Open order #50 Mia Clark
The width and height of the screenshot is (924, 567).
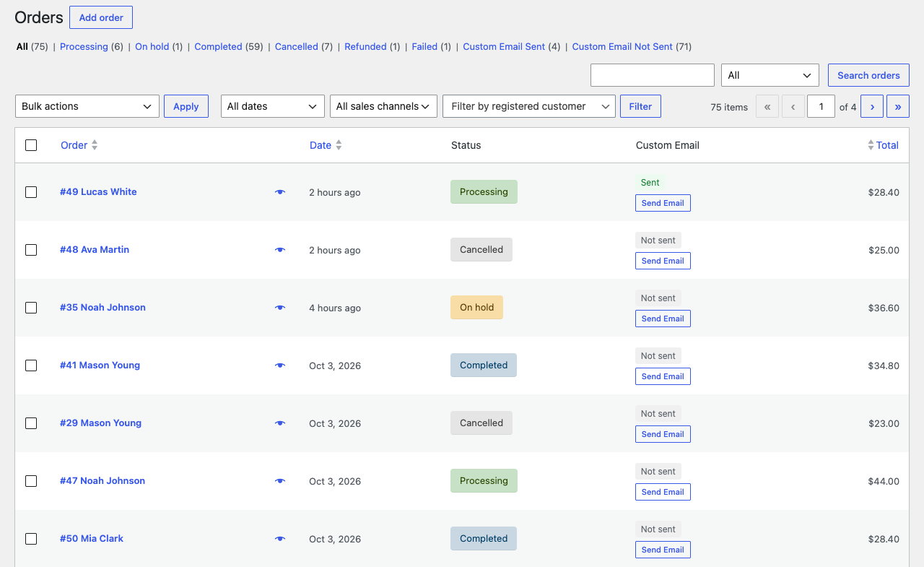click(92, 539)
